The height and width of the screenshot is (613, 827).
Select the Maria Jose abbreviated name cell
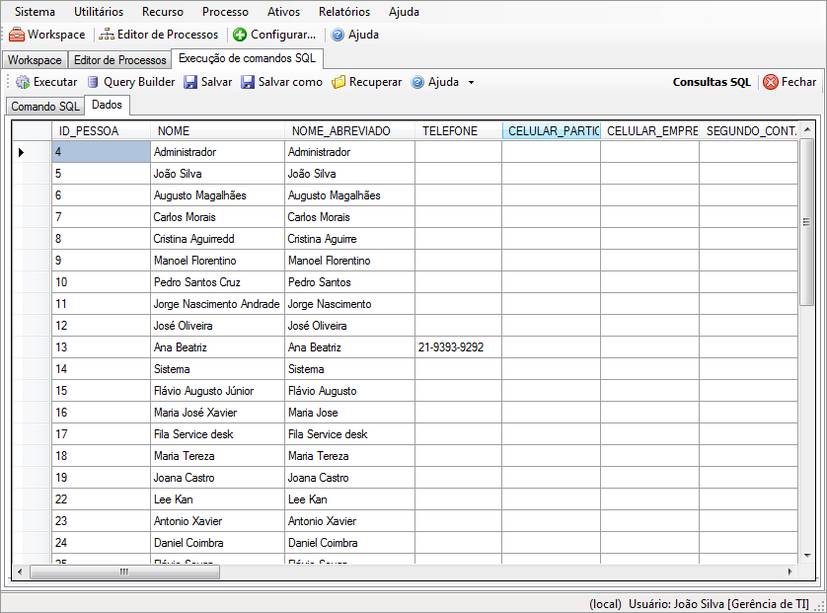[350, 413]
